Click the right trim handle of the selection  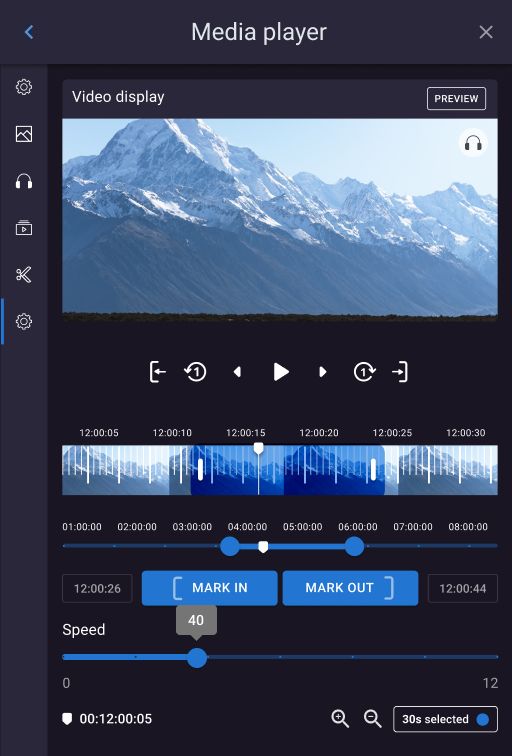[373, 469]
